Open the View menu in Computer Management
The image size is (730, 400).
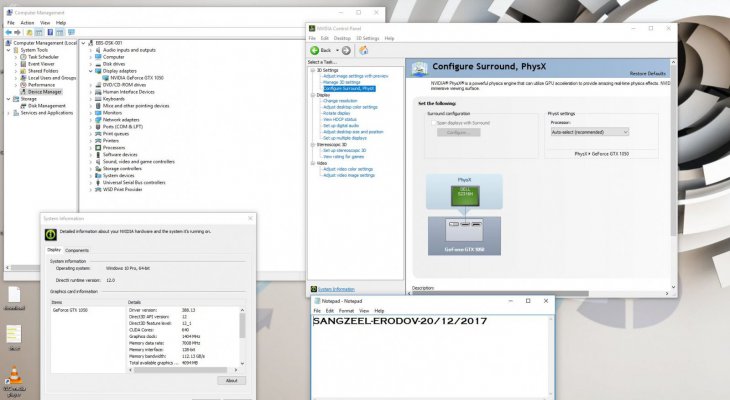pyautogui.click(x=45, y=23)
